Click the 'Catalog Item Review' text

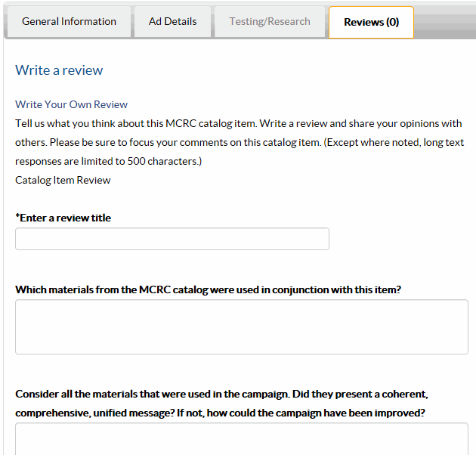click(x=63, y=180)
